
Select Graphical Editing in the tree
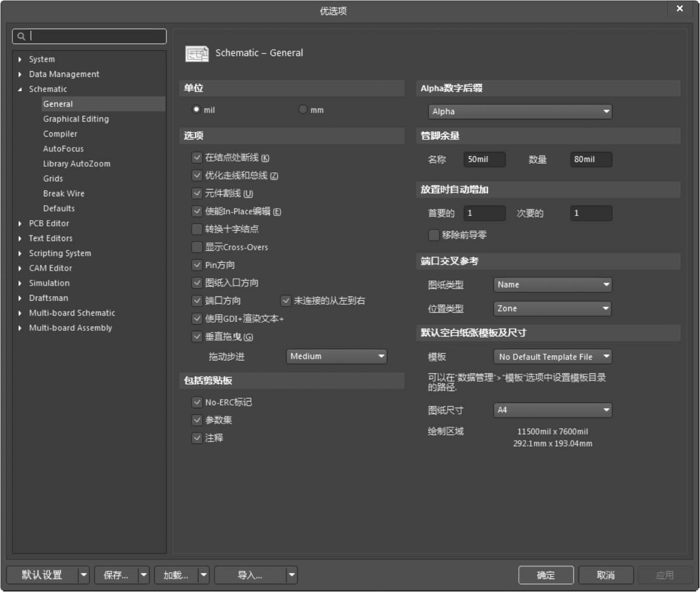tap(76, 119)
